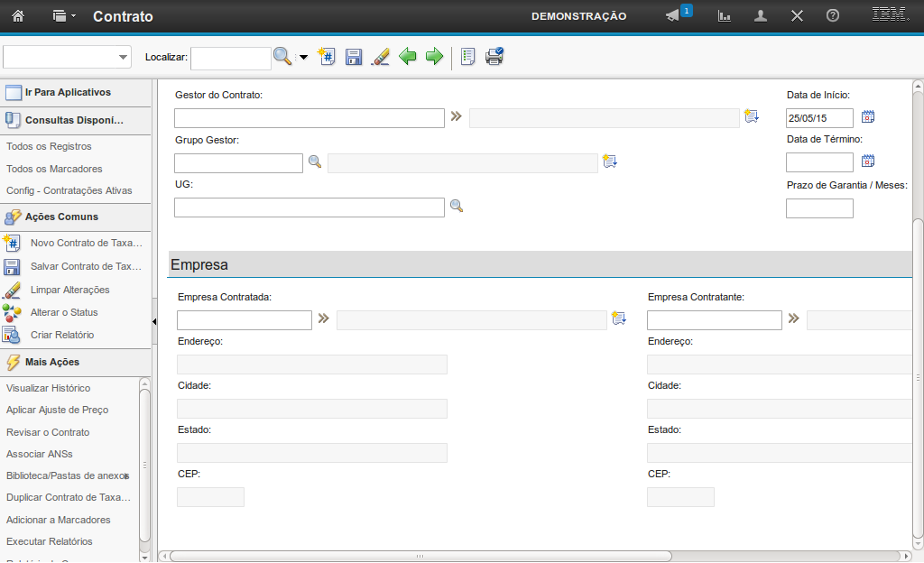The height and width of the screenshot is (563, 924).
Task: Click the Gestor do Contrato input field
Action: (310, 118)
